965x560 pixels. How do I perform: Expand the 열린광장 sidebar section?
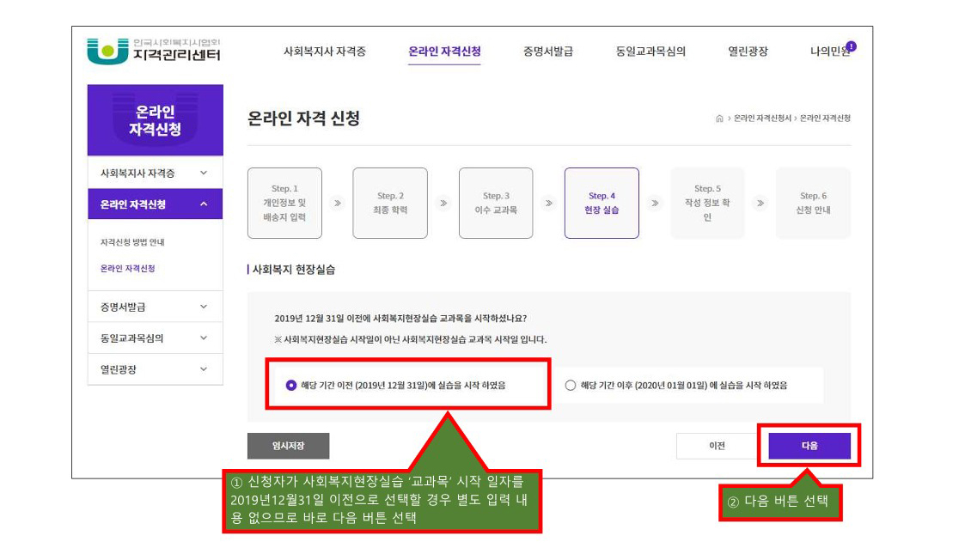point(155,369)
